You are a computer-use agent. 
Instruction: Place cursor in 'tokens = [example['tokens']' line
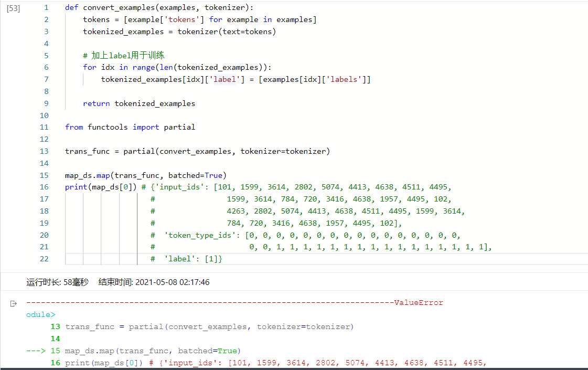[200, 19]
